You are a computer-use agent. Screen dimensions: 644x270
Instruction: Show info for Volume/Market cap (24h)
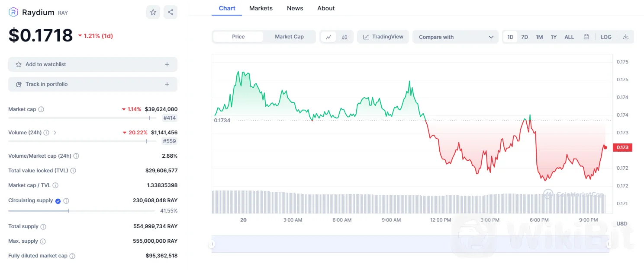[76, 156]
